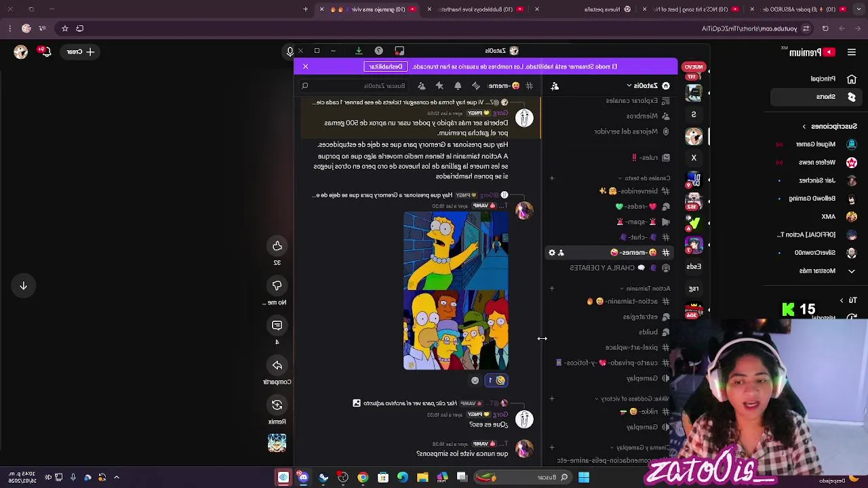Dismiss the purple streamer mode banner

pyautogui.click(x=305, y=66)
